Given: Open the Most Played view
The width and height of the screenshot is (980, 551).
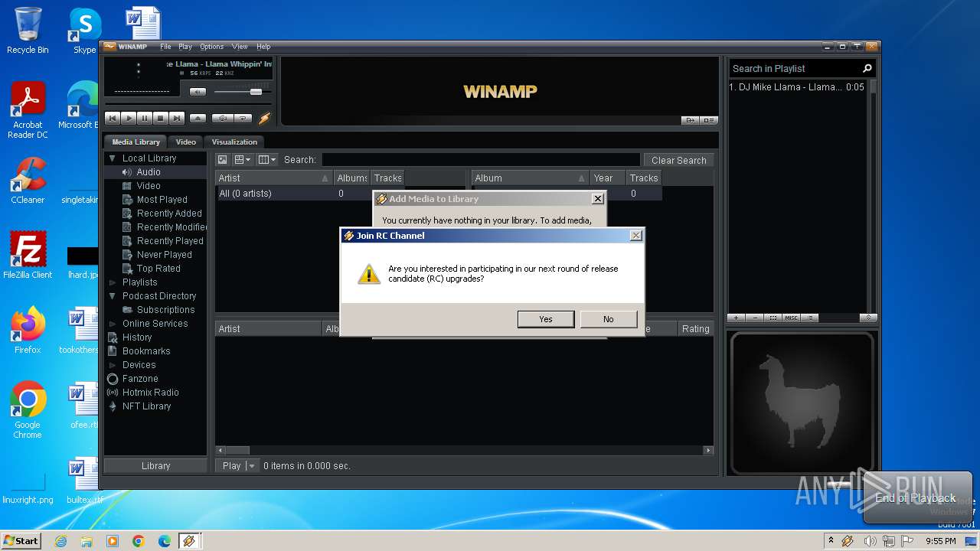Looking at the screenshot, I should pos(162,200).
